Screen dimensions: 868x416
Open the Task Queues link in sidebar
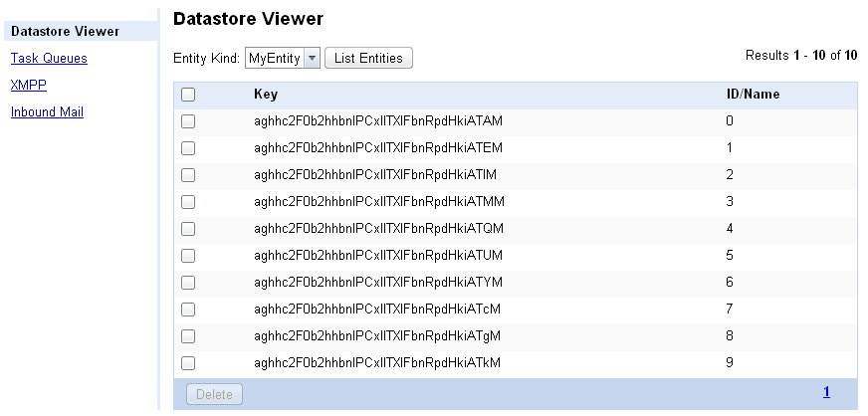coord(49,59)
